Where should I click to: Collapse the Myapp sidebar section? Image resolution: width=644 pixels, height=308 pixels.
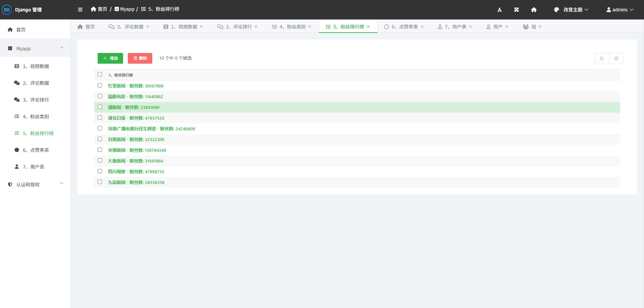pyautogui.click(x=35, y=48)
